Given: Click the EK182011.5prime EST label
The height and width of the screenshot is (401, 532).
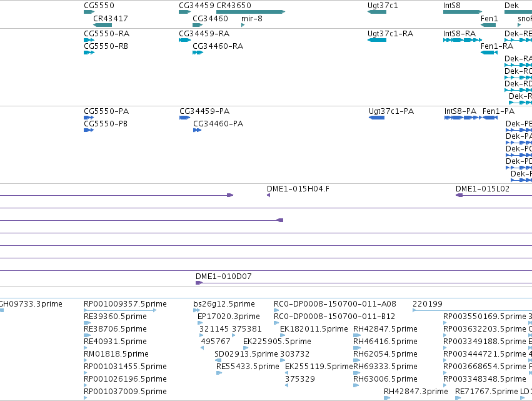Looking at the screenshot, I should pyautogui.click(x=314, y=329).
